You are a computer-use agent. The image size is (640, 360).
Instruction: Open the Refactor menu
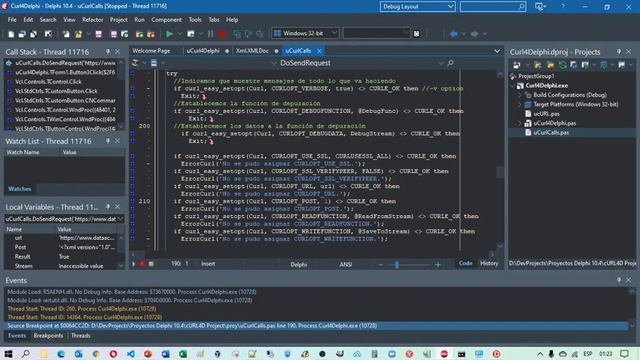[93, 20]
